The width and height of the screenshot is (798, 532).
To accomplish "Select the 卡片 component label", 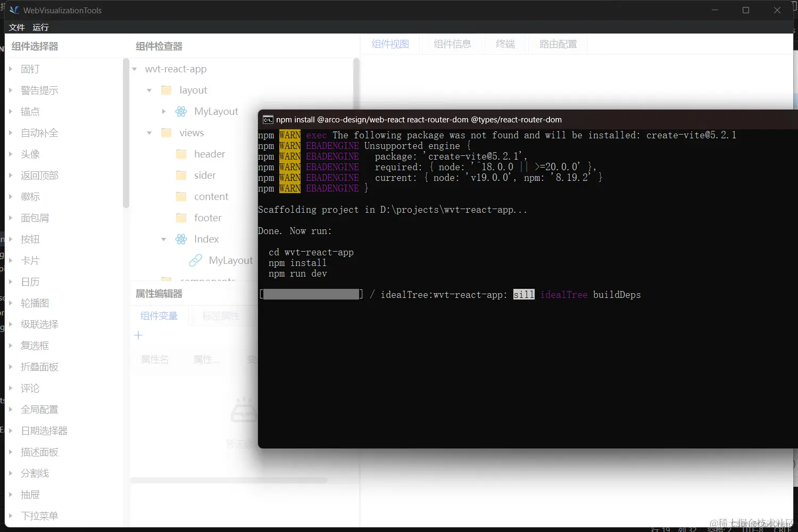I will (30, 261).
